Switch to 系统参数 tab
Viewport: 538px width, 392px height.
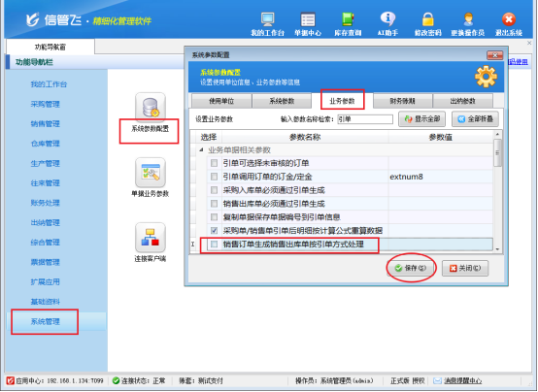282,101
